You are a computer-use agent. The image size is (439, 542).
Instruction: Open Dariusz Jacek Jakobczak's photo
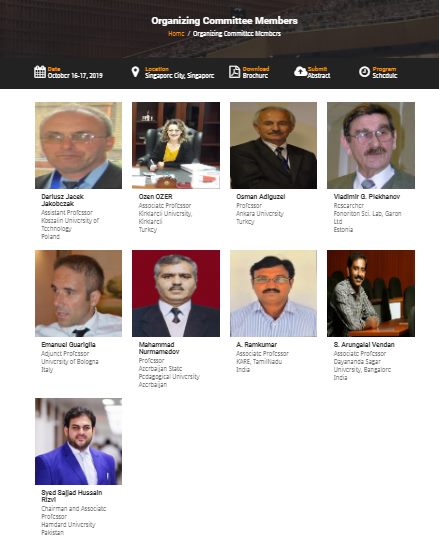pos(78,145)
